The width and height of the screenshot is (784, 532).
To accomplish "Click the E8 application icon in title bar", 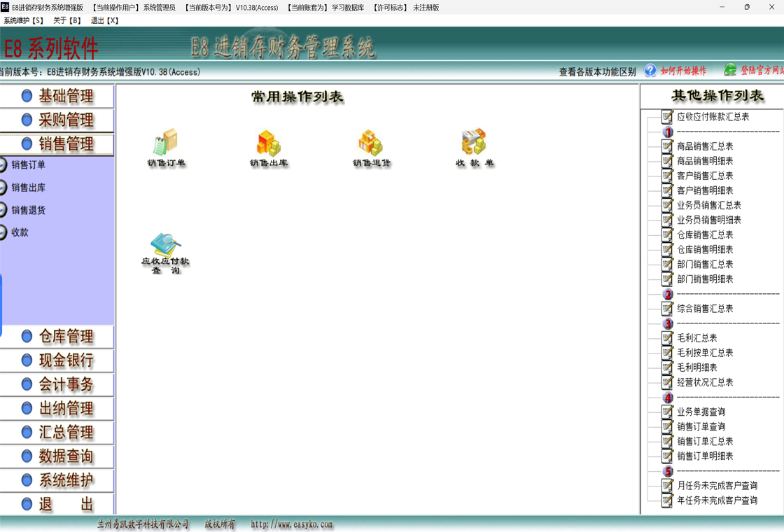I will point(6,7).
